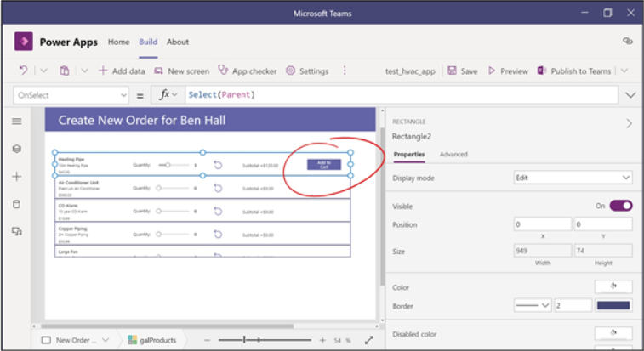644x351 pixels.
Task: Click the Rectangle2 control name
Action: (x=412, y=137)
